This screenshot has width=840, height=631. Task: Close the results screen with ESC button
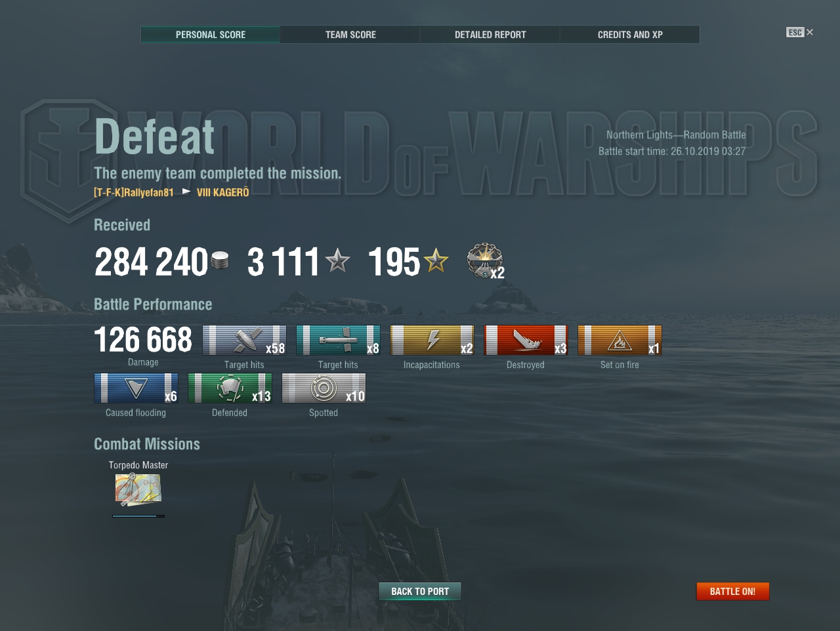(799, 32)
